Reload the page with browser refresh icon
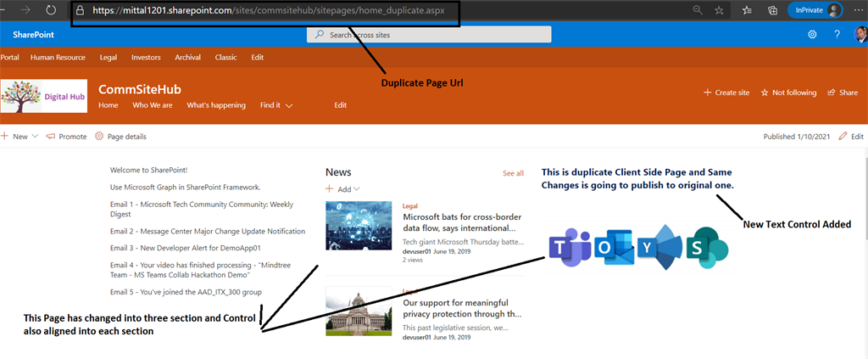The image size is (868, 359). (51, 10)
